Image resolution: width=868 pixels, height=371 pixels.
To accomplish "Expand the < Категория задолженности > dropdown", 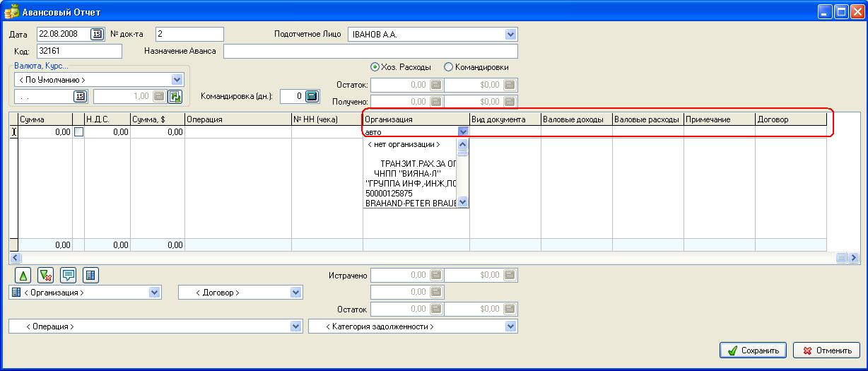I will pyautogui.click(x=510, y=326).
